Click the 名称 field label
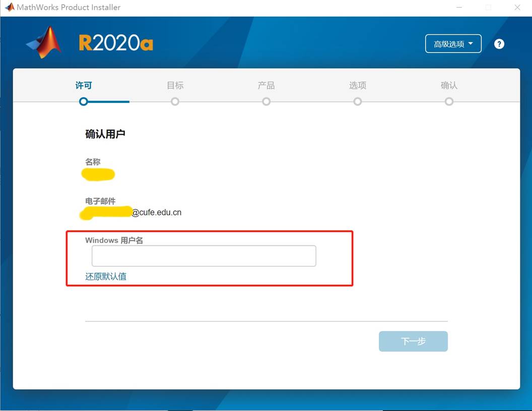 coord(93,162)
